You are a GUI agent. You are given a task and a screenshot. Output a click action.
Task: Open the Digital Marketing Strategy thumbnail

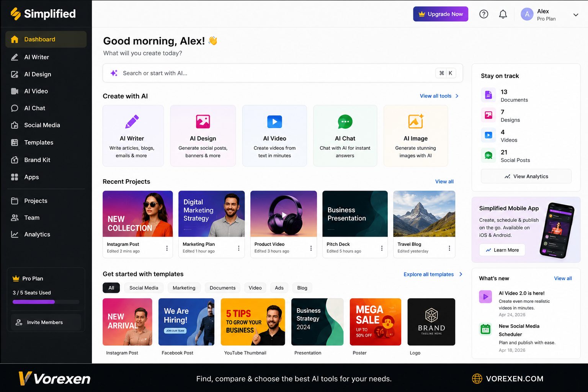coord(212,214)
